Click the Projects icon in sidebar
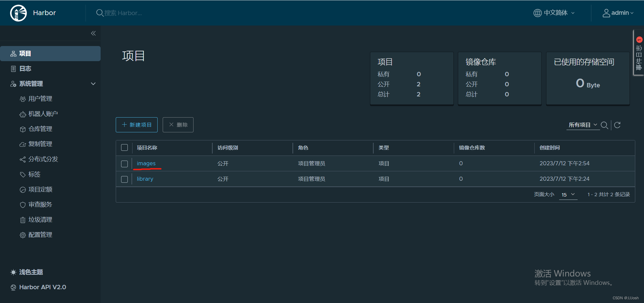The image size is (644, 303). (x=13, y=54)
